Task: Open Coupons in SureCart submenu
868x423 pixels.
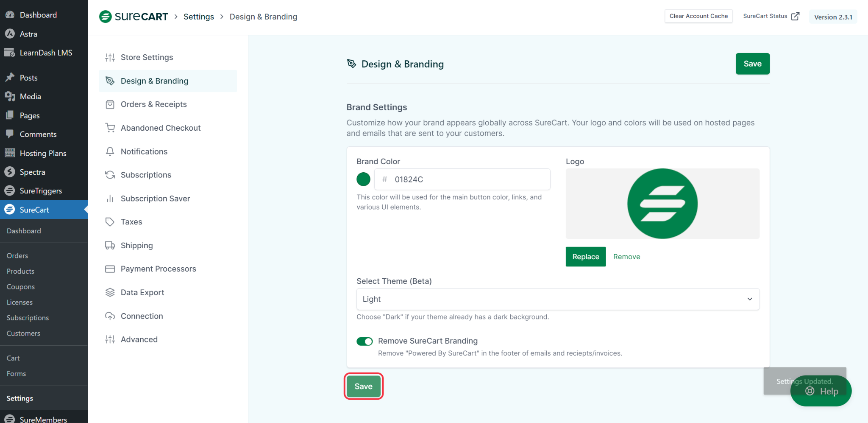Action: click(x=21, y=287)
